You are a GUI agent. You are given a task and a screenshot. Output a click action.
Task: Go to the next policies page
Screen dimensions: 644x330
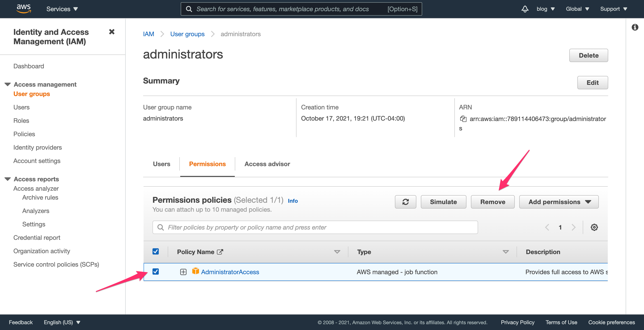(x=573, y=227)
